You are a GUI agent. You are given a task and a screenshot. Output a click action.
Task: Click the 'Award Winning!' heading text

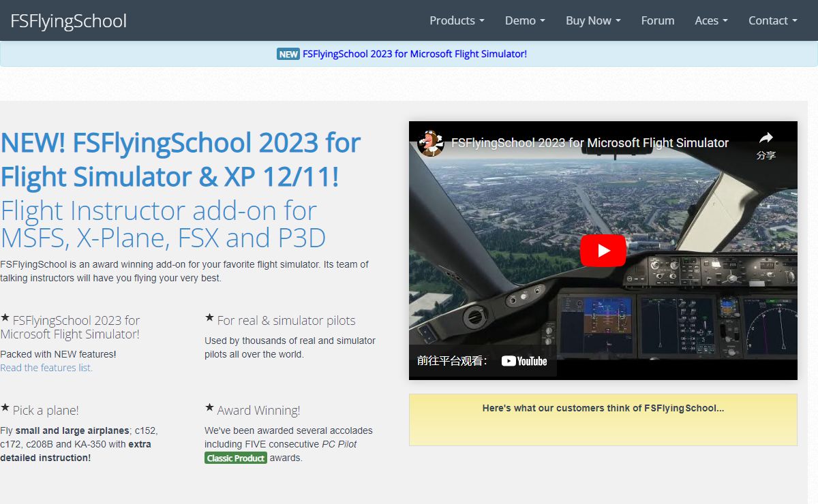pos(258,410)
